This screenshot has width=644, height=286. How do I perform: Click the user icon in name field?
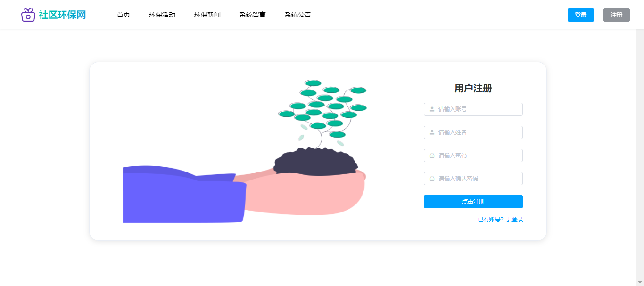point(432,132)
